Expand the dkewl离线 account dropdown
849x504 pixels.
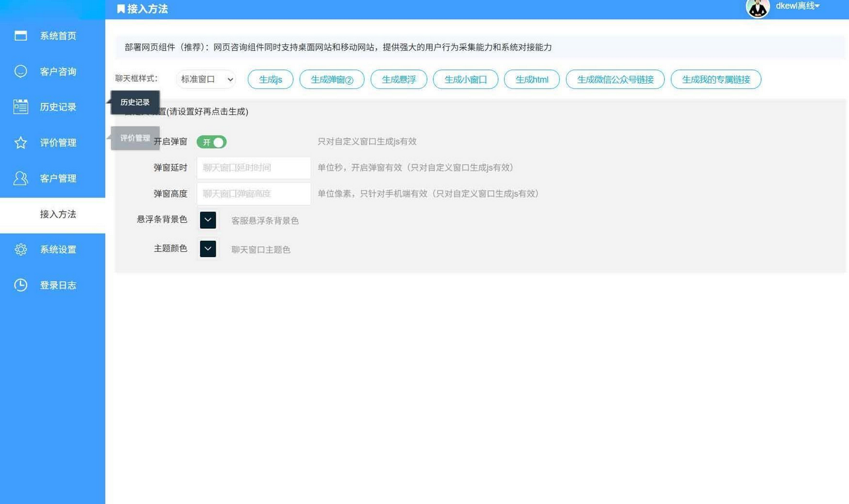(797, 6)
